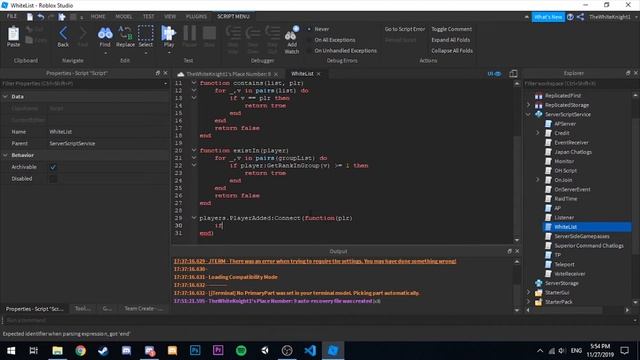Open the help question mark icon

pyautogui.click(x=570, y=17)
